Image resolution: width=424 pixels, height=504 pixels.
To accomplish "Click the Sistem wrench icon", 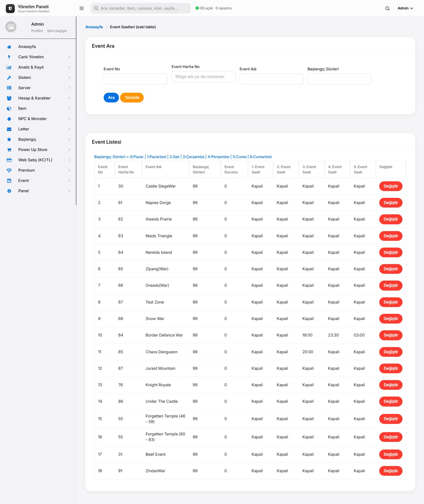I will [x=9, y=78].
